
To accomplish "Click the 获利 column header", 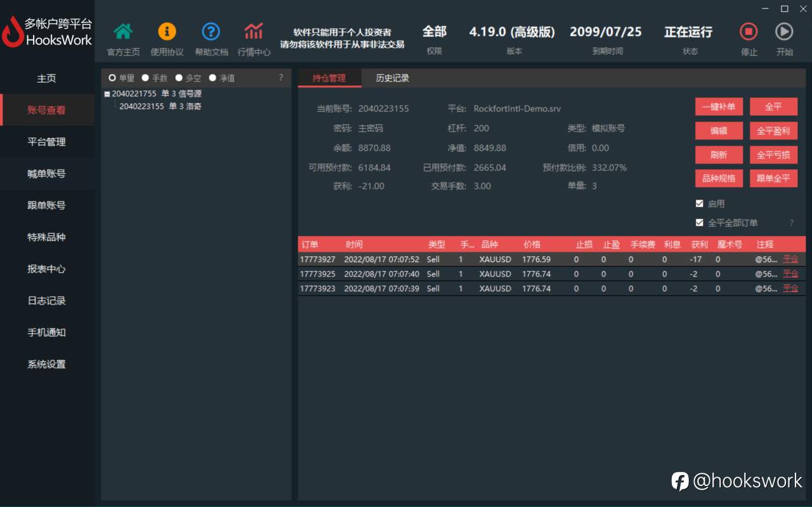I will (700, 244).
